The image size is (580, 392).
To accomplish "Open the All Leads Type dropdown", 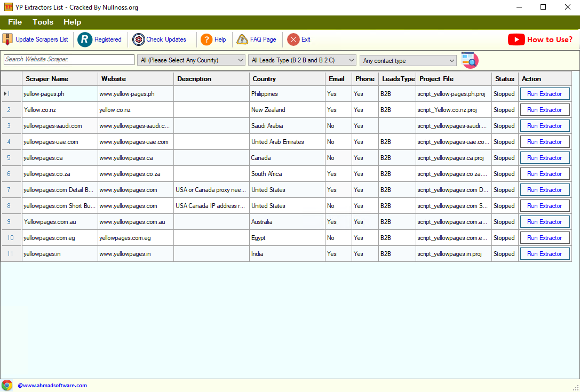I will (x=302, y=60).
